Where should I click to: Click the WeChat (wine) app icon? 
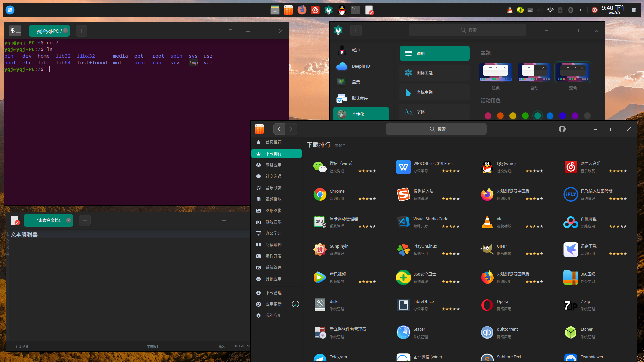320,167
